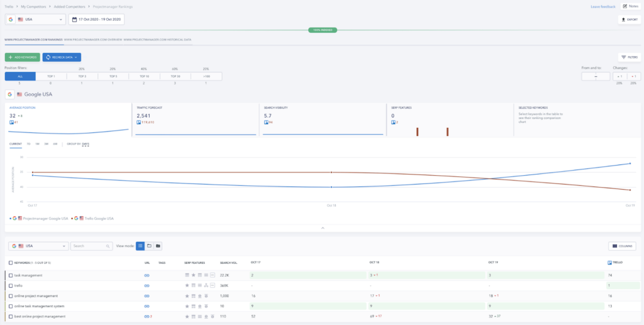Open the Filters panel
The width and height of the screenshot is (644, 325).
coord(629,57)
